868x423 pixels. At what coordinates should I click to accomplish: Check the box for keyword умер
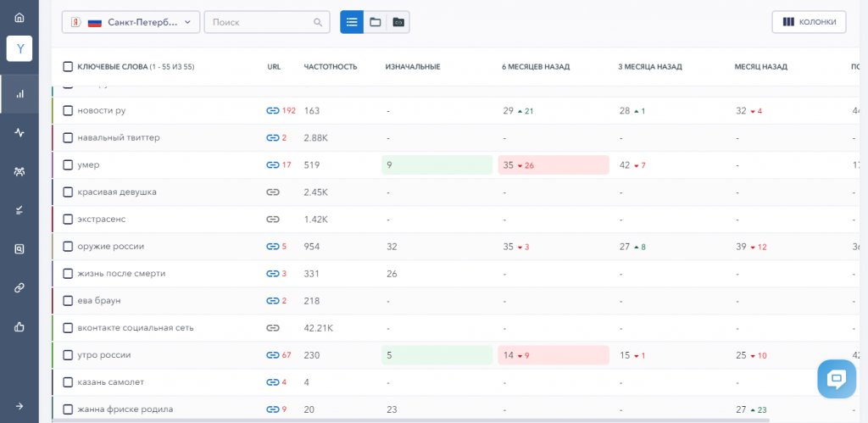[68, 165]
